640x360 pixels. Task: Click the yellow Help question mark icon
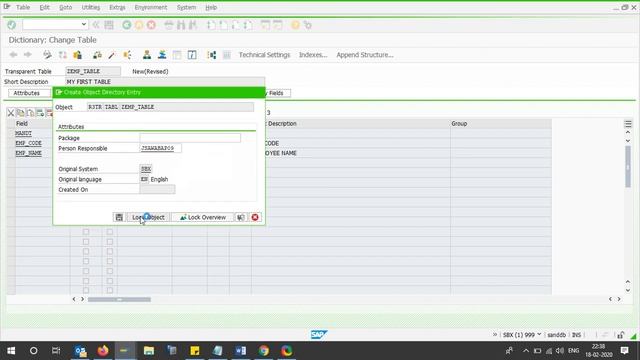(295, 25)
